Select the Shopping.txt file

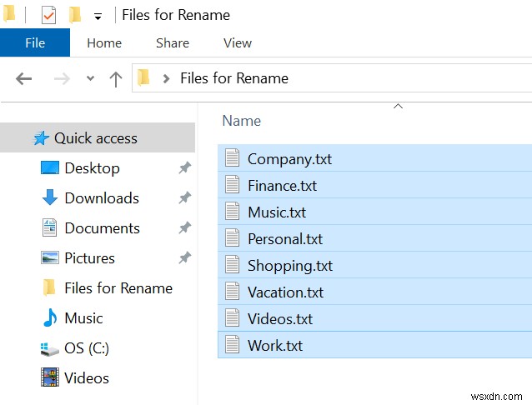375,265
